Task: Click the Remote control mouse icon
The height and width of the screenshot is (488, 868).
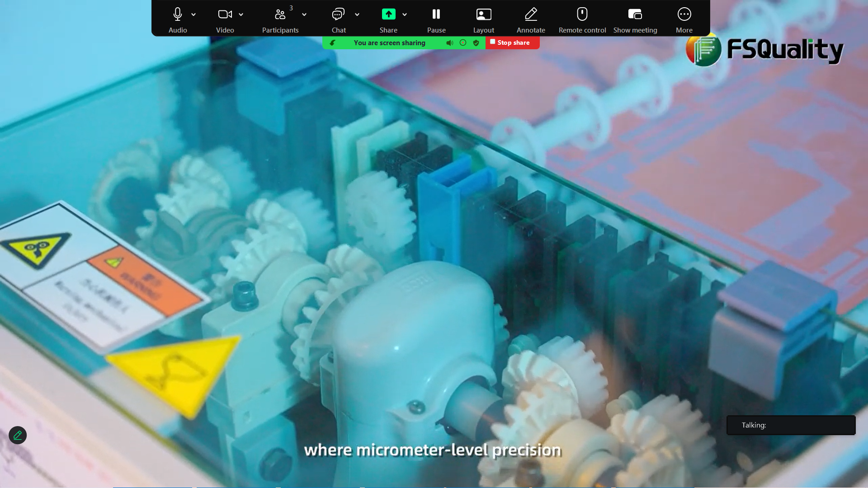Action: pos(582,15)
